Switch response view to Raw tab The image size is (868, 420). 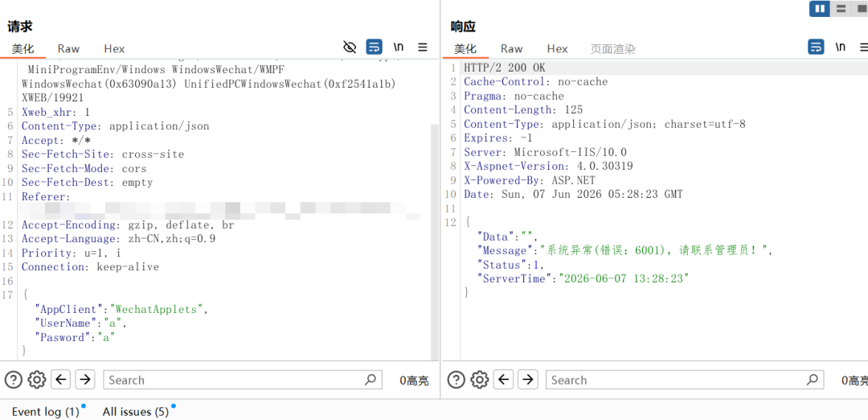(511, 49)
